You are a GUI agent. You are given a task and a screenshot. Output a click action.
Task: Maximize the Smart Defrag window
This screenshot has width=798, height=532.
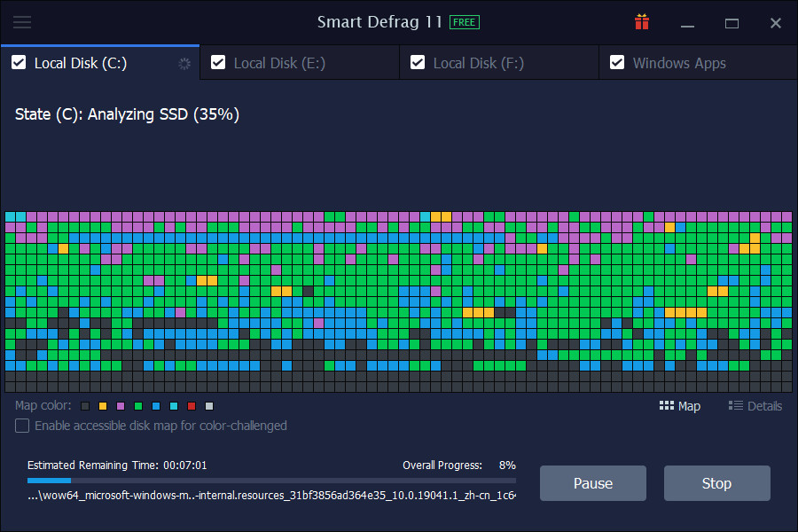click(731, 23)
